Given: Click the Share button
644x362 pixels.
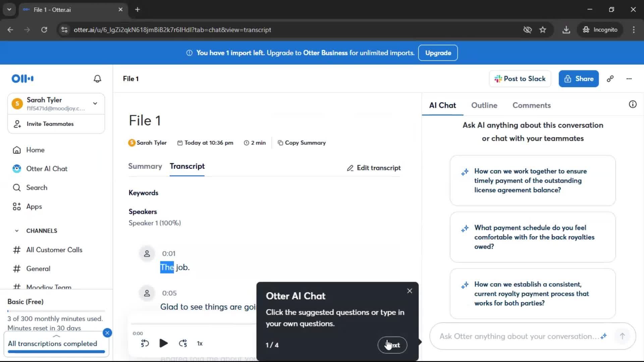Looking at the screenshot, I should click(x=579, y=79).
